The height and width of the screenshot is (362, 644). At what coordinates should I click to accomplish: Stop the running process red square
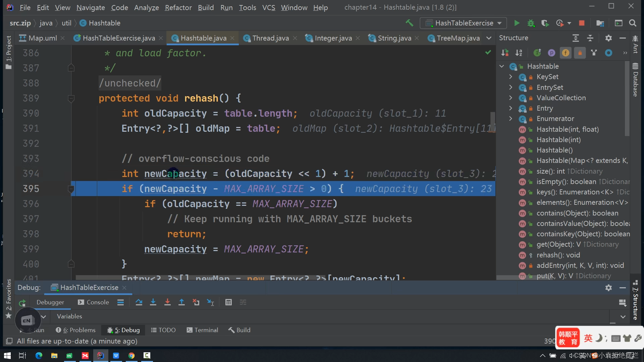[582, 23]
